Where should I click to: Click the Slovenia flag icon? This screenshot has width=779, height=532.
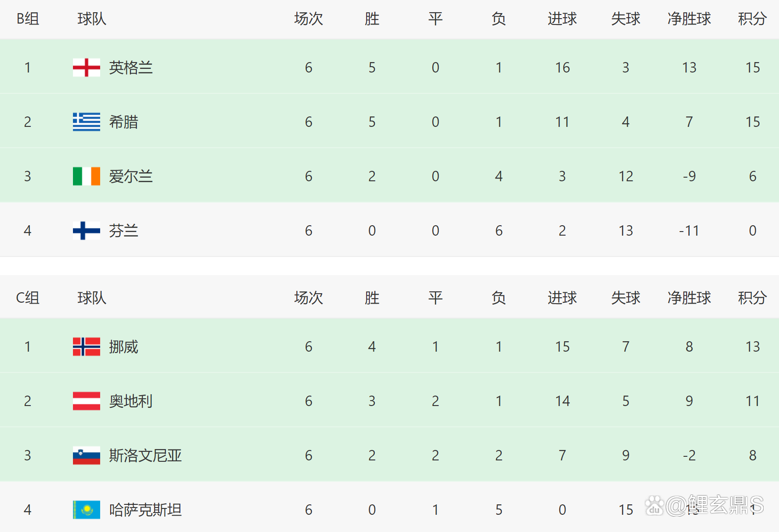pyautogui.click(x=86, y=455)
